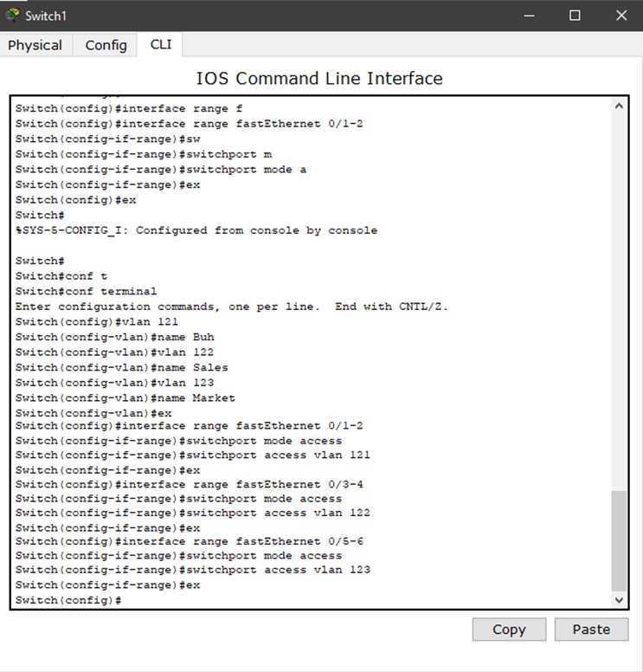Click the scrollbar down arrow

click(x=619, y=599)
